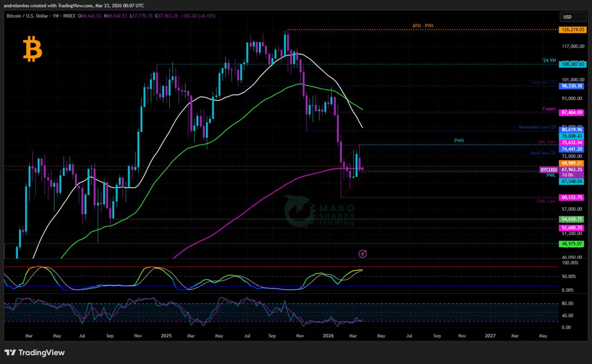Click the lightning bolt event icon
The height and width of the screenshot is (364, 592).
[363, 253]
